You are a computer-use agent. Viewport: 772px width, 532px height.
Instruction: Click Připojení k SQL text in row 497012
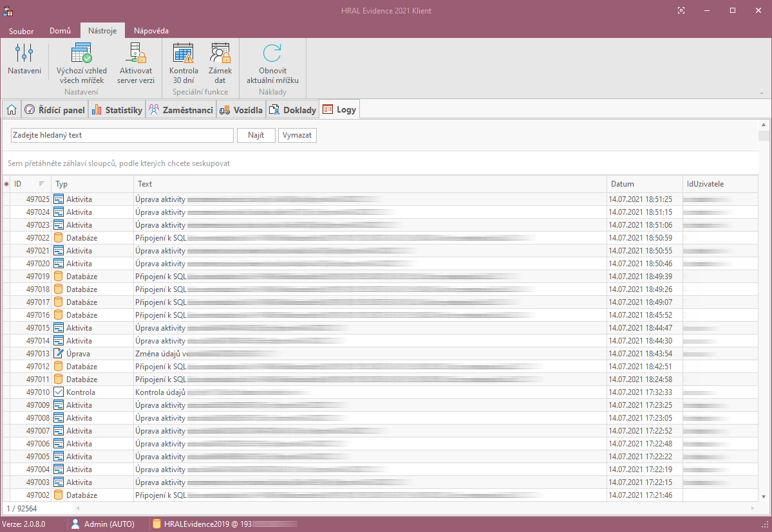[160, 366]
